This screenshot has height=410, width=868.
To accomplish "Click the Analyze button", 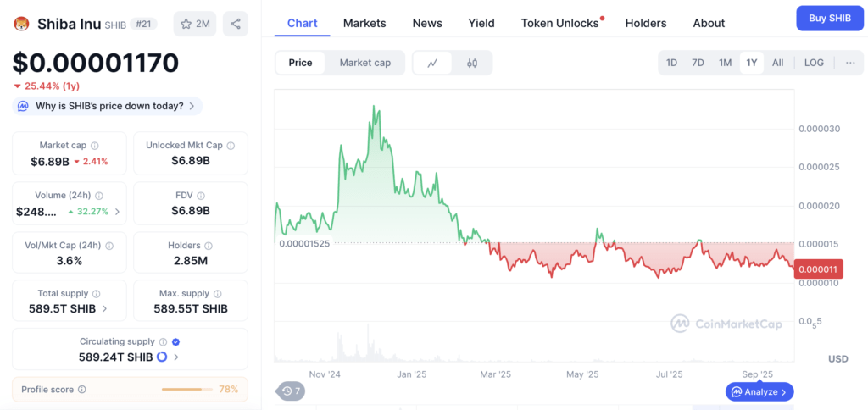I will click(x=759, y=391).
